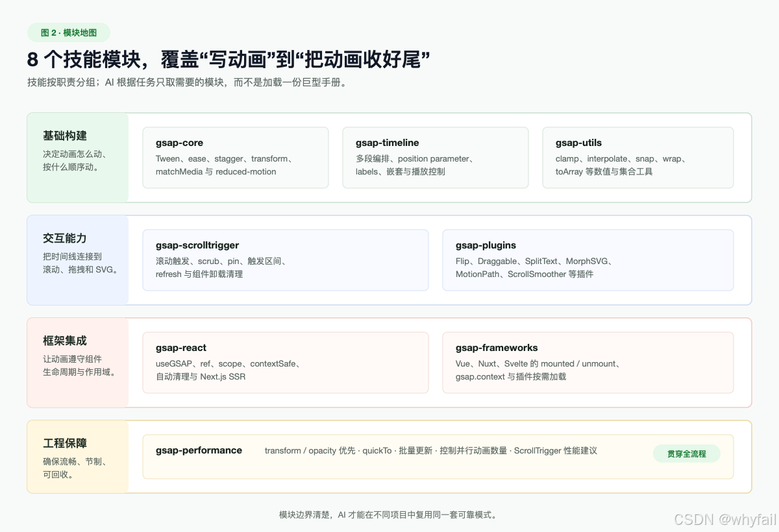Click '生命周期与作用域。' description text
The width and height of the screenshot is (779, 532).
(x=79, y=372)
